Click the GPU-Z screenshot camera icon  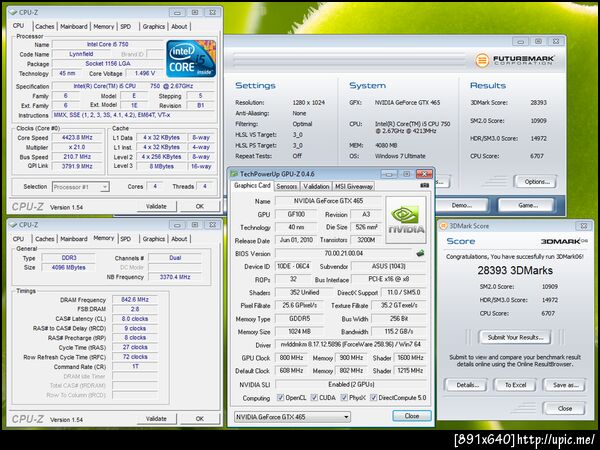coord(424,185)
